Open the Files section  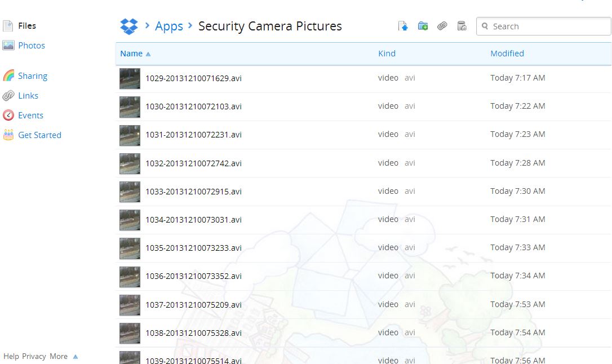27,25
